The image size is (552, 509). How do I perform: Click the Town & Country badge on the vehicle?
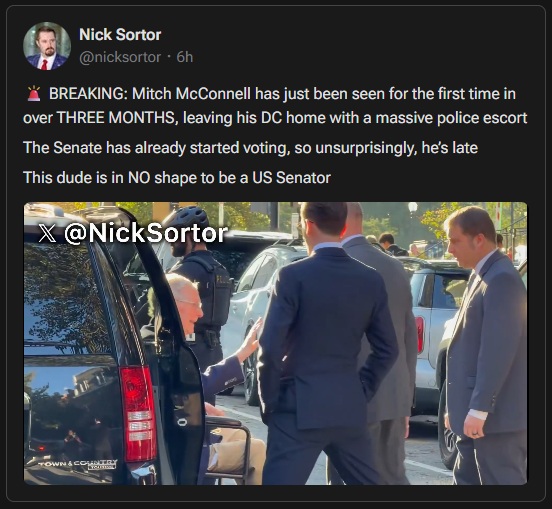click(x=79, y=464)
